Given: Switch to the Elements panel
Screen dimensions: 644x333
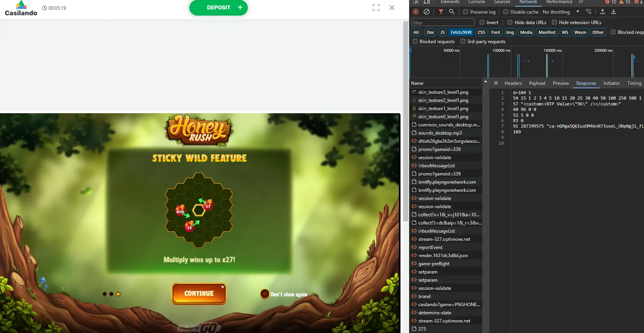Looking at the screenshot, I should tap(450, 2).
